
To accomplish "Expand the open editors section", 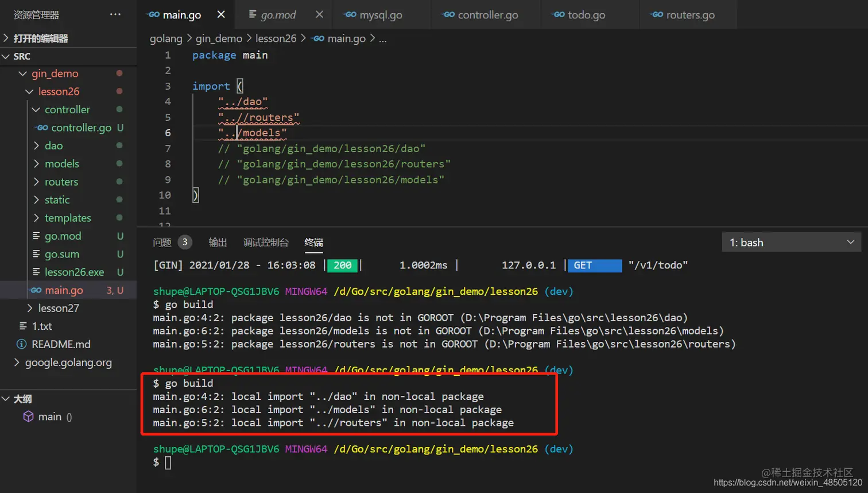I will tap(68, 38).
